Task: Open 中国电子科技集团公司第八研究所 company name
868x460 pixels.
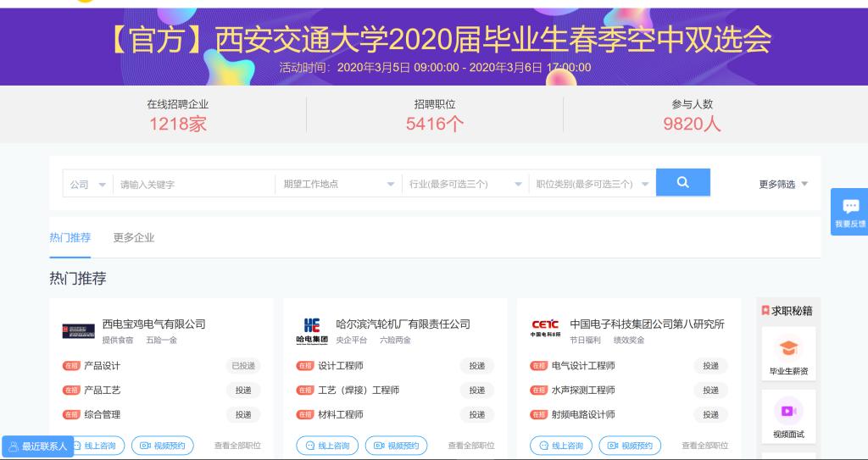Action: (x=647, y=324)
